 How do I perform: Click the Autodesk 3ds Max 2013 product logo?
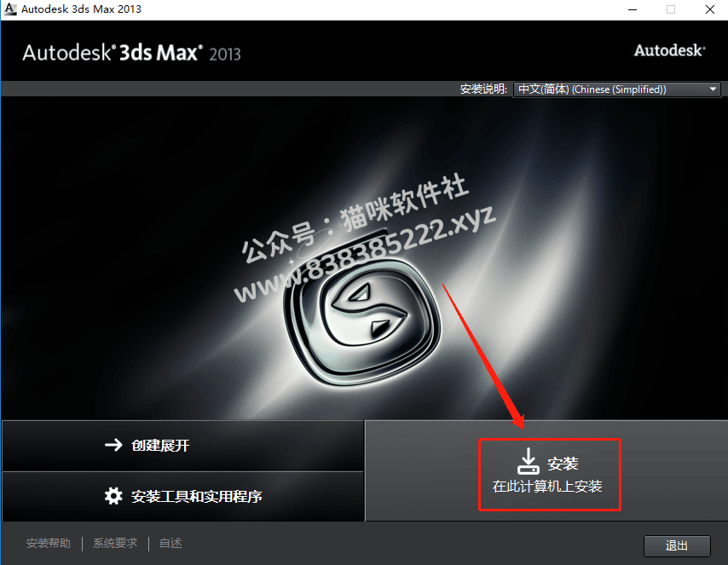[131, 53]
